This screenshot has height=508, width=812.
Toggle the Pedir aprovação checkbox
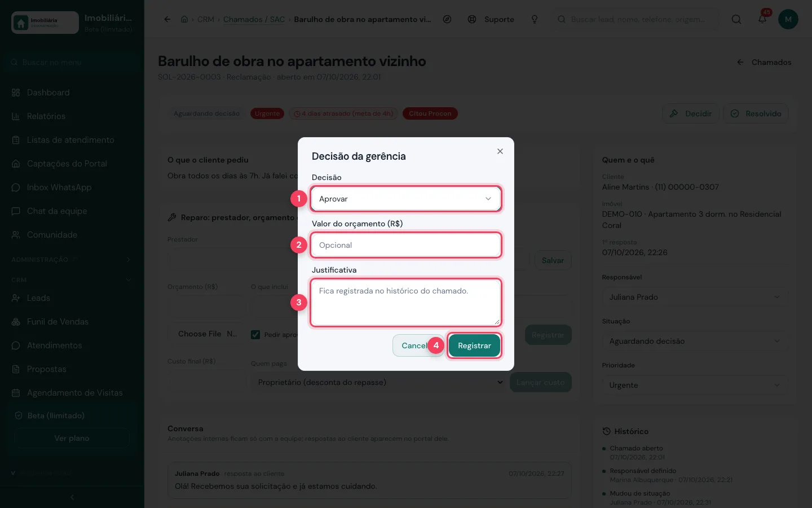pyautogui.click(x=255, y=335)
